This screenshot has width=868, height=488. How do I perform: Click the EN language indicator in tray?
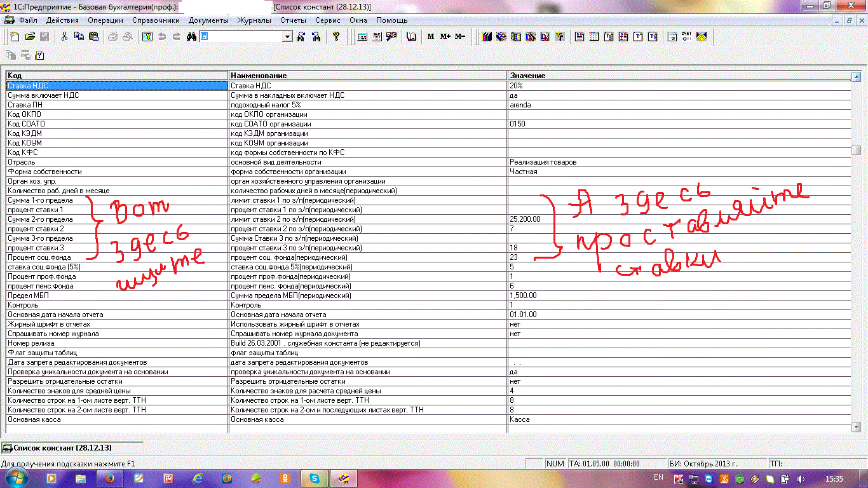click(x=658, y=477)
